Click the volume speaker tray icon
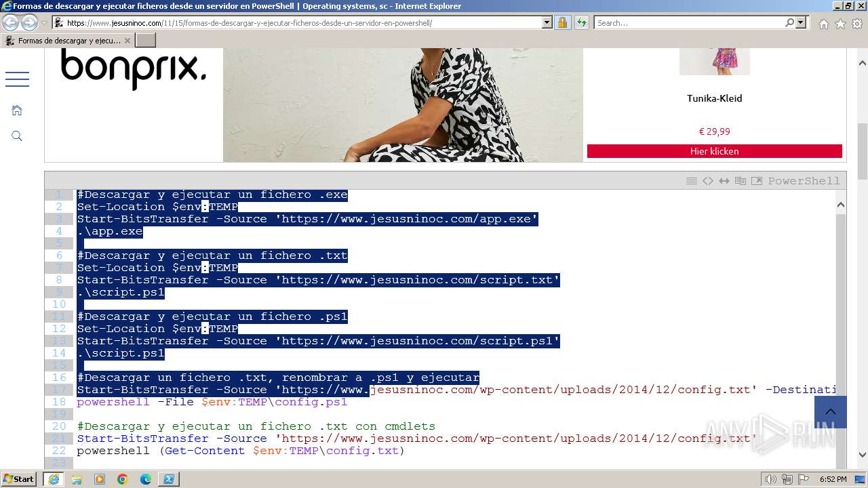The image size is (868, 488). click(771, 479)
